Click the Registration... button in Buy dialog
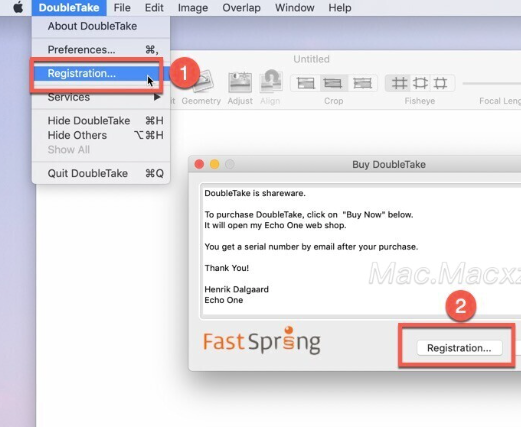 (x=459, y=348)
